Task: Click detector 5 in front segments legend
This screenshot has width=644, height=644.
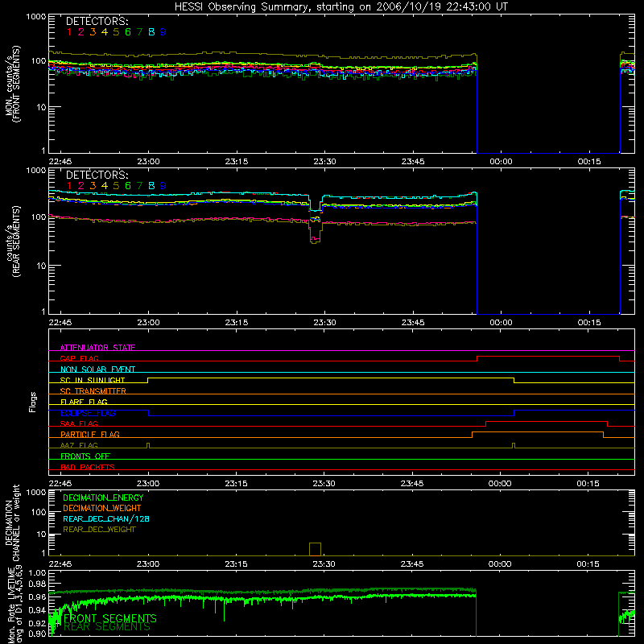Action: pyautogui.click(x=116, y=32)
